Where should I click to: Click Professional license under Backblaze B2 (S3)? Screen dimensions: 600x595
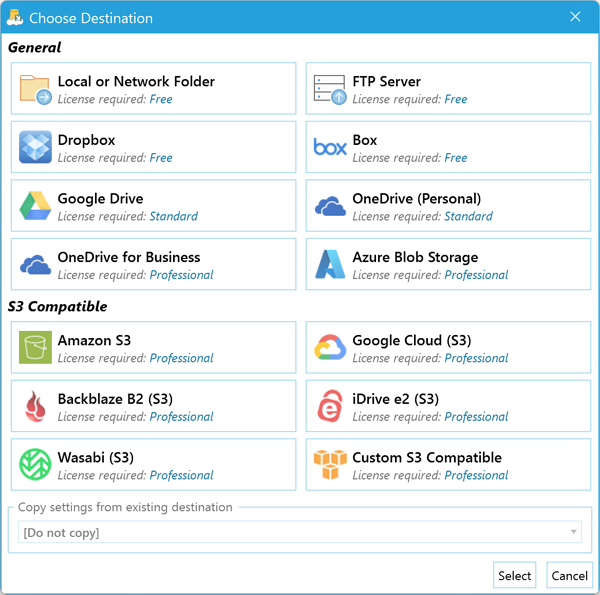[x=181, y=417]
